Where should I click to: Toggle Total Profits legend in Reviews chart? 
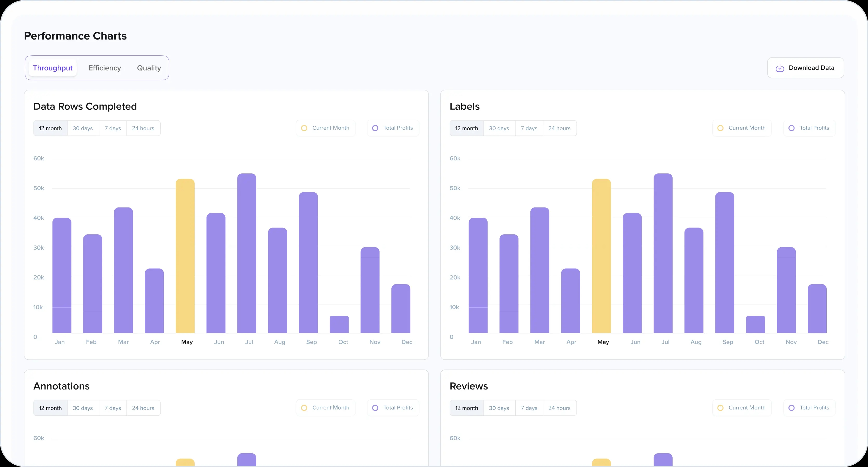point(809,408)
